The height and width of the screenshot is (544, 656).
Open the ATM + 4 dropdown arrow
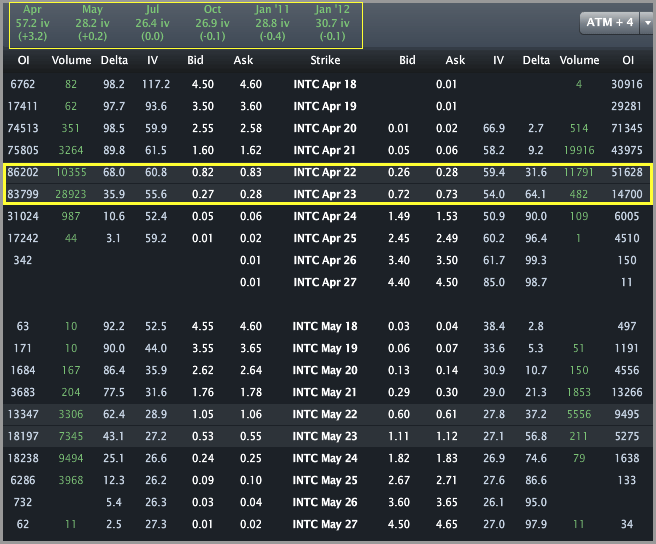(647, 23)
